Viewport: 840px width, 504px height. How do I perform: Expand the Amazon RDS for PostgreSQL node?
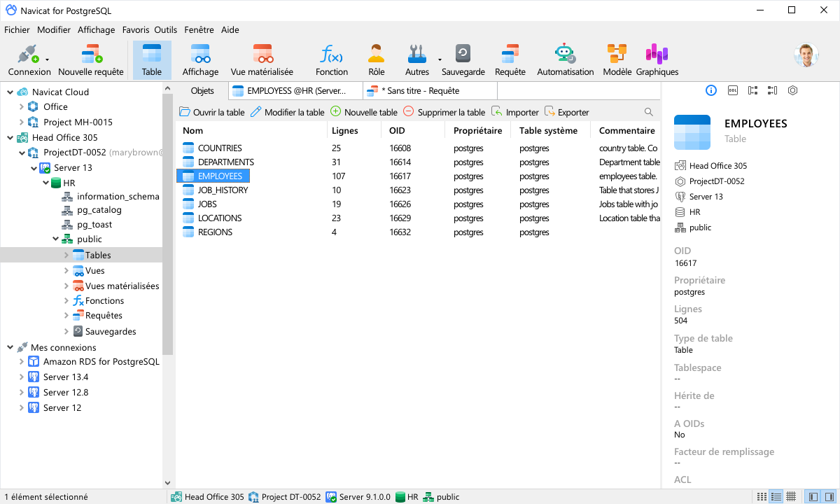21,363
